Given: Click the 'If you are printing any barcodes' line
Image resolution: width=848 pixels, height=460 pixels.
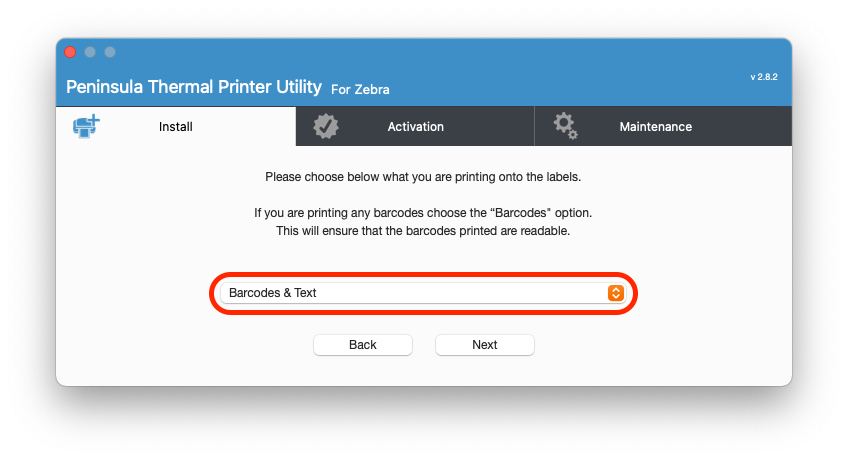Looking at the screenshot, I should click(x=423, y=212).
